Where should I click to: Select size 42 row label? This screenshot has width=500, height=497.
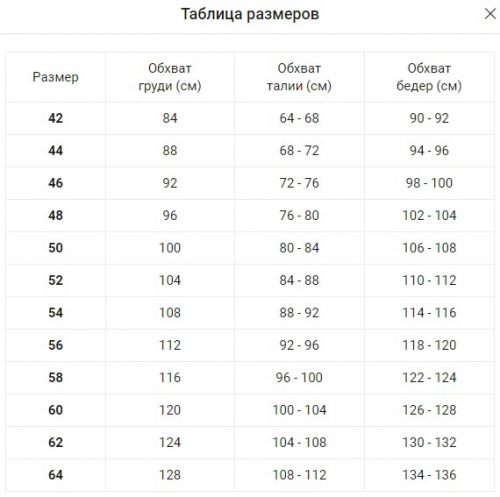(x=55, y=118)
